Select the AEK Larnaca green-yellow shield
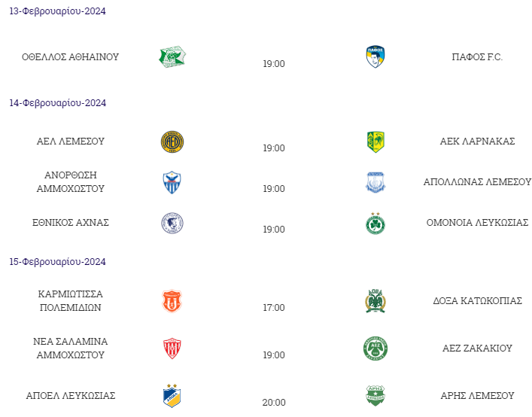The width and height of the screenshot is (532, 417). pos(375,142)
